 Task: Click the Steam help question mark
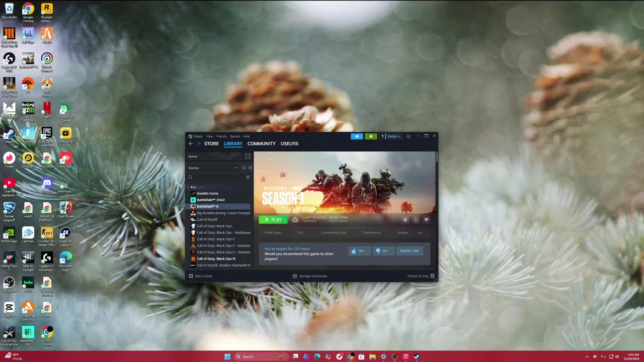point(382,136)
